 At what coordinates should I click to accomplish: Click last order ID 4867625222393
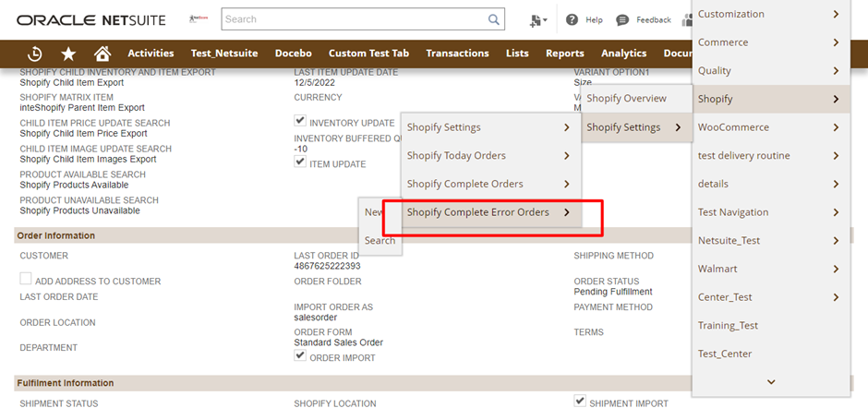pyautogui.click(x=327, y=266)
